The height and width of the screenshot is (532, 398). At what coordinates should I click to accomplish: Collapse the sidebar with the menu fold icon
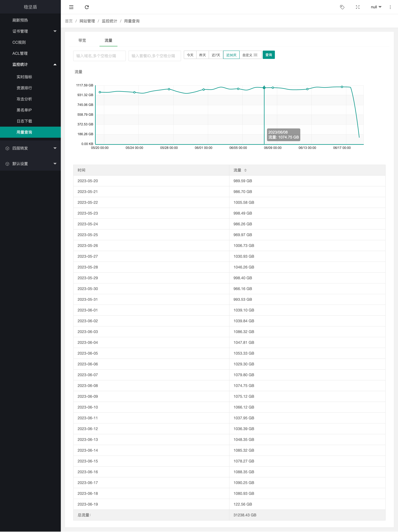(x=71, y=7)
